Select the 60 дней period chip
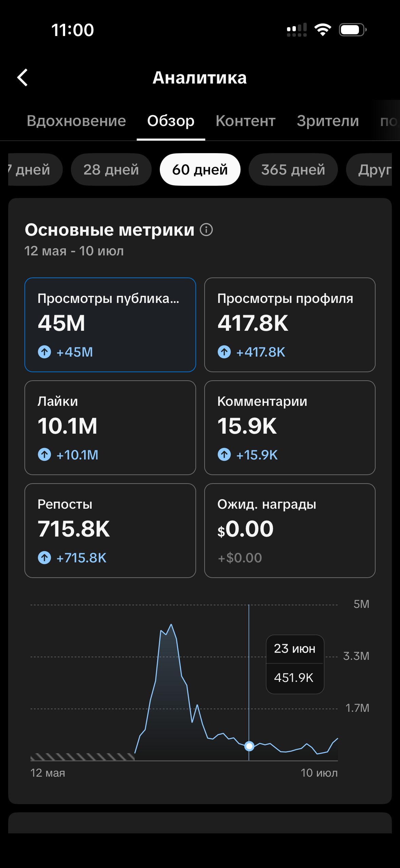Image resolution: width=400 pixels, height=868 pixels. tap(200, 169)
